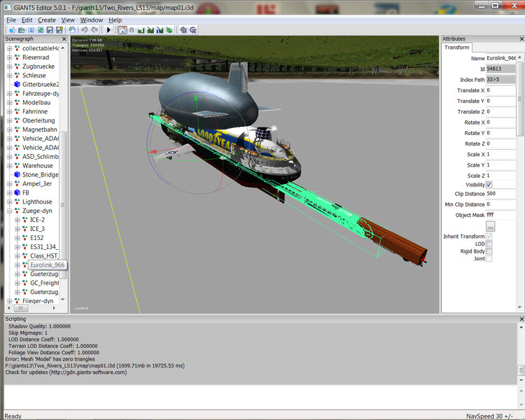This screenshot has width=525, height=420.
Task: Enable the LOD checkbox
Action: click(489, 244)
